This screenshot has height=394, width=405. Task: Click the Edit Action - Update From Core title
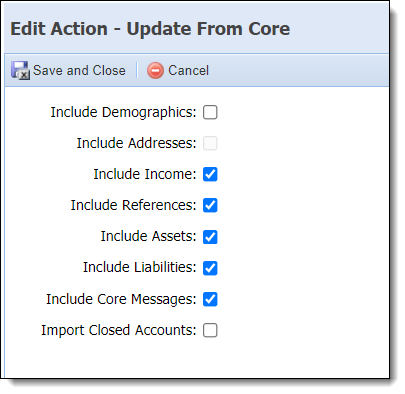[150, 29]
